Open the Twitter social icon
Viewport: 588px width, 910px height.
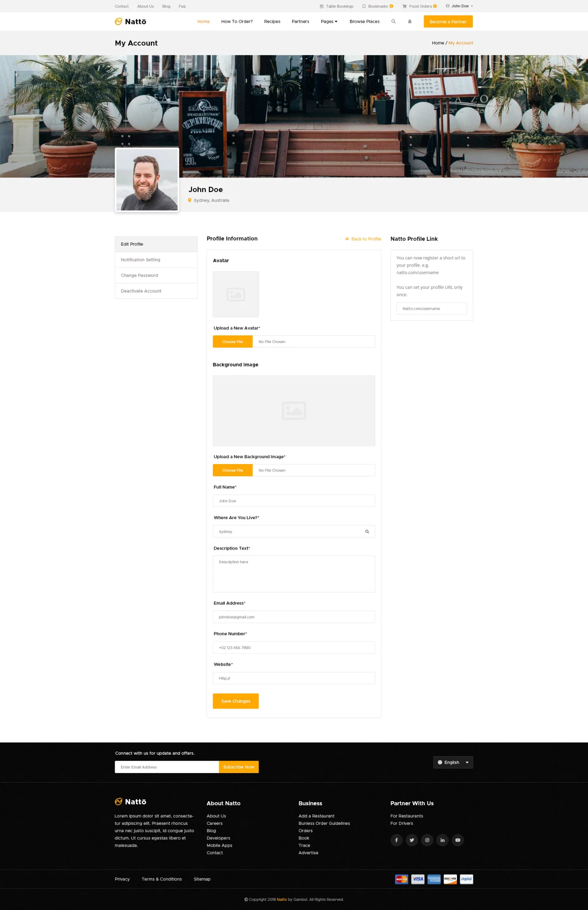coord(412,840)
